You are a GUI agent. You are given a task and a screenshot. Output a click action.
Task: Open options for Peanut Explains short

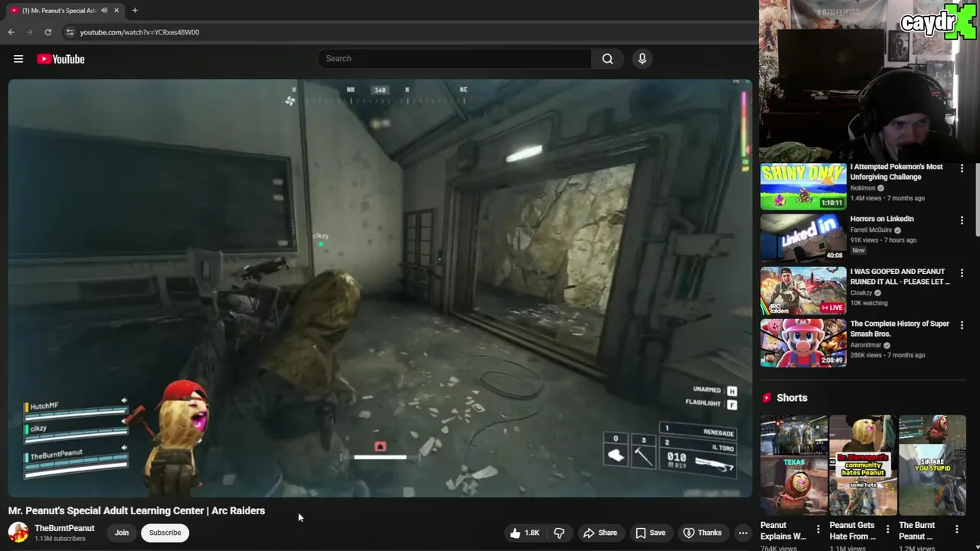(x=818, y=529)
